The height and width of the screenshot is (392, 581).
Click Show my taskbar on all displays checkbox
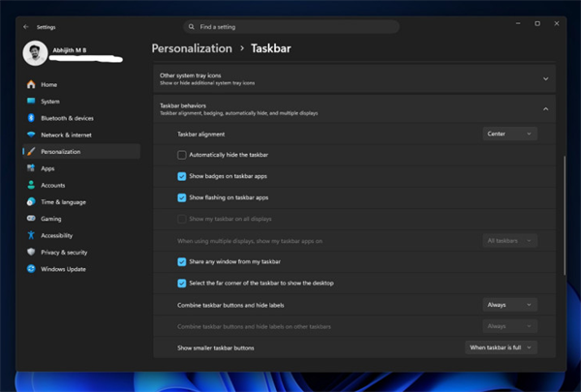(x=182, y=219)
